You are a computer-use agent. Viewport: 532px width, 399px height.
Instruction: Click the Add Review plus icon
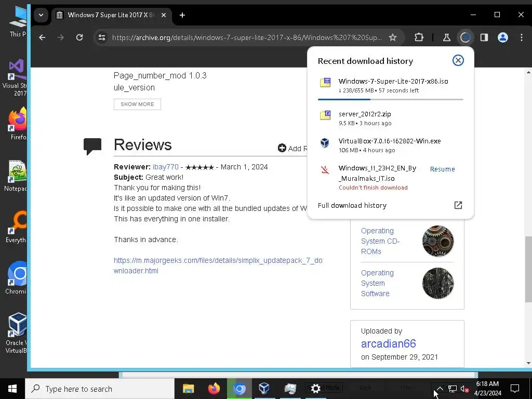(282, 148)
